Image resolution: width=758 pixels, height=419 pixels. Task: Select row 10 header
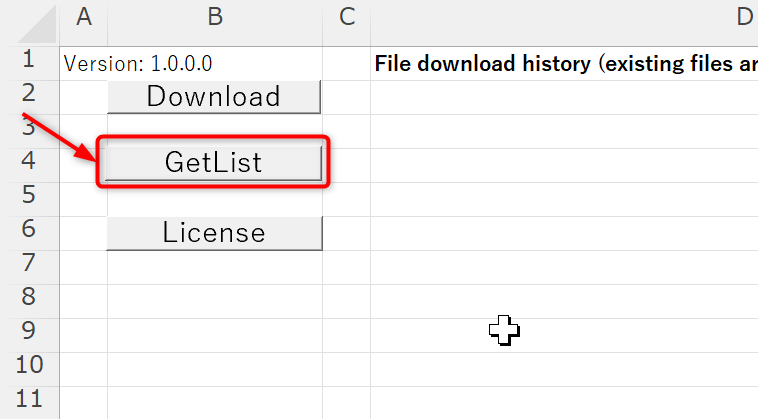point(28,365)
